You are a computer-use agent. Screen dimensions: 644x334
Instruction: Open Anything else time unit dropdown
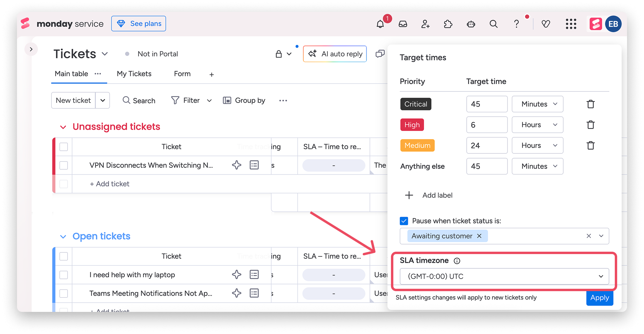pyautogui.click(x=537, y=166)
